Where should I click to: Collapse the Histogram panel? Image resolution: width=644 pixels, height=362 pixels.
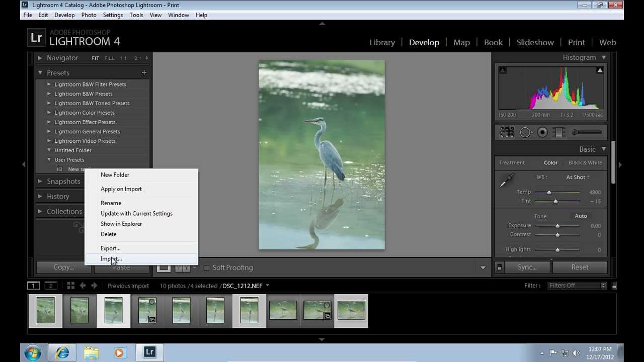tap(604, 57)
